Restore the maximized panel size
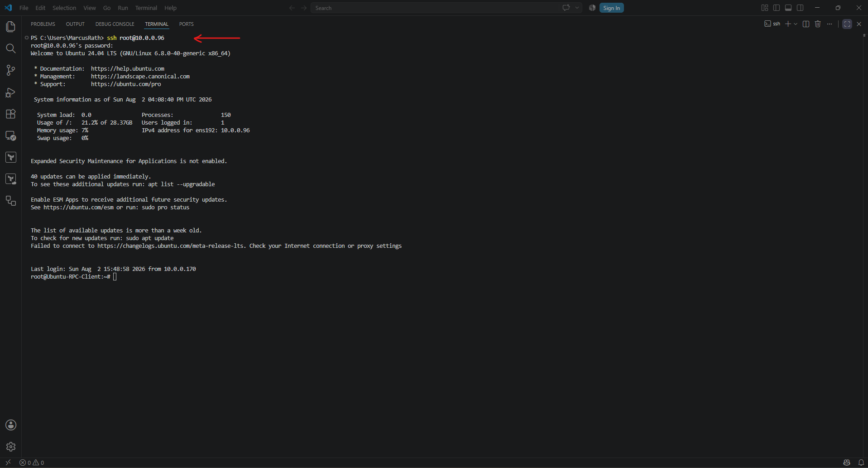This screenshot has width=868, height=468. point(847,24)
